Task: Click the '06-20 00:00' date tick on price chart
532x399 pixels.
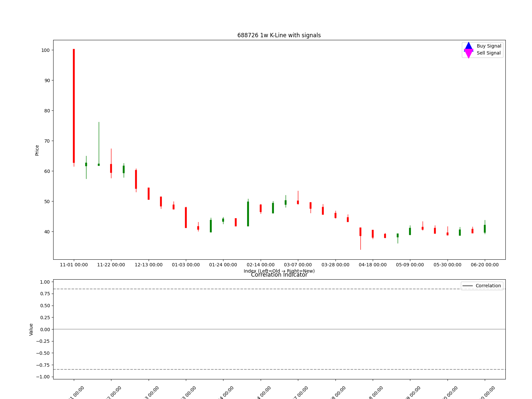Action: [485, 265]
